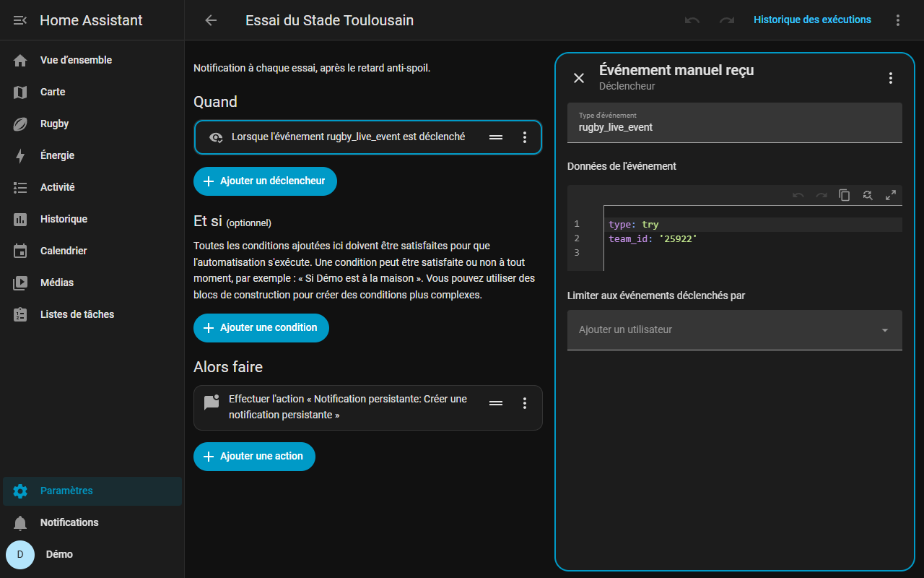Open Énergie dashboard in sidebar
This screenshot has height=578, width=924.
[x=92, y=155]
